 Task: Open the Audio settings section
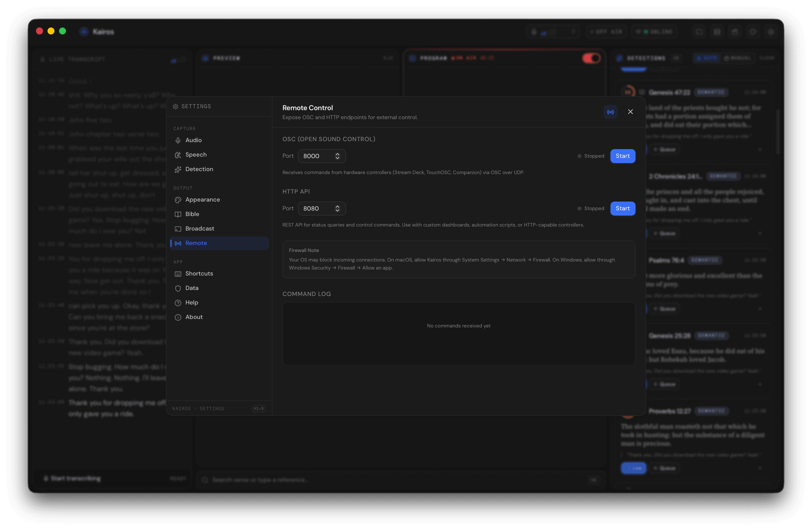point(219,140)
